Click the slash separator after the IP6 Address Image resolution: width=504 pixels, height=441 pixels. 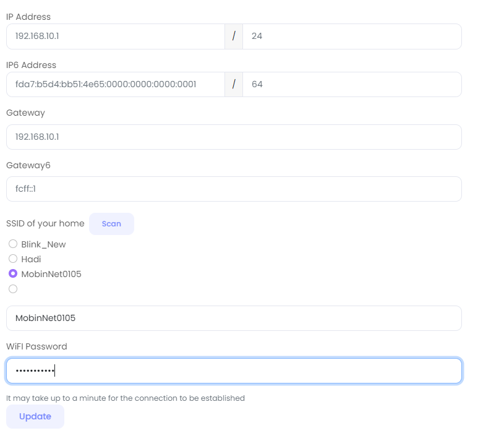[234, 84]
